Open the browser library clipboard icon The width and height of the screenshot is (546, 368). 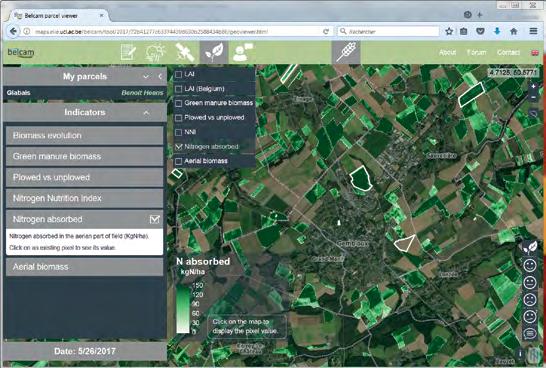(x=464, y=31)
